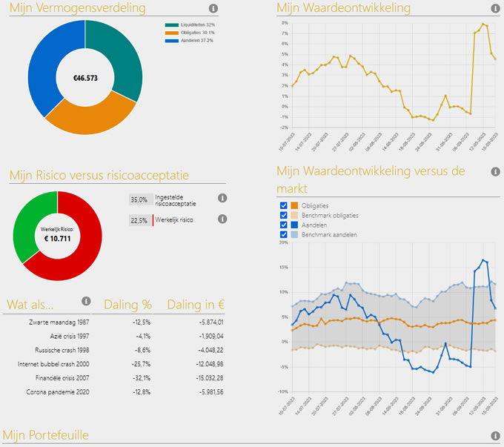Hide Benchmark aandelen via its checkbox

coord(282,235)
